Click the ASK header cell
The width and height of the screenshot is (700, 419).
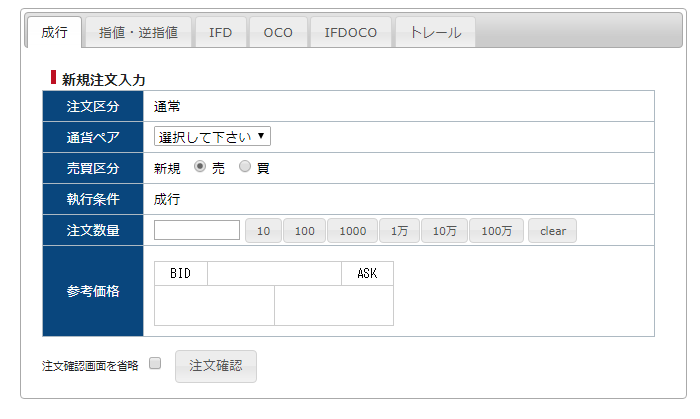[x=367, y=273]
